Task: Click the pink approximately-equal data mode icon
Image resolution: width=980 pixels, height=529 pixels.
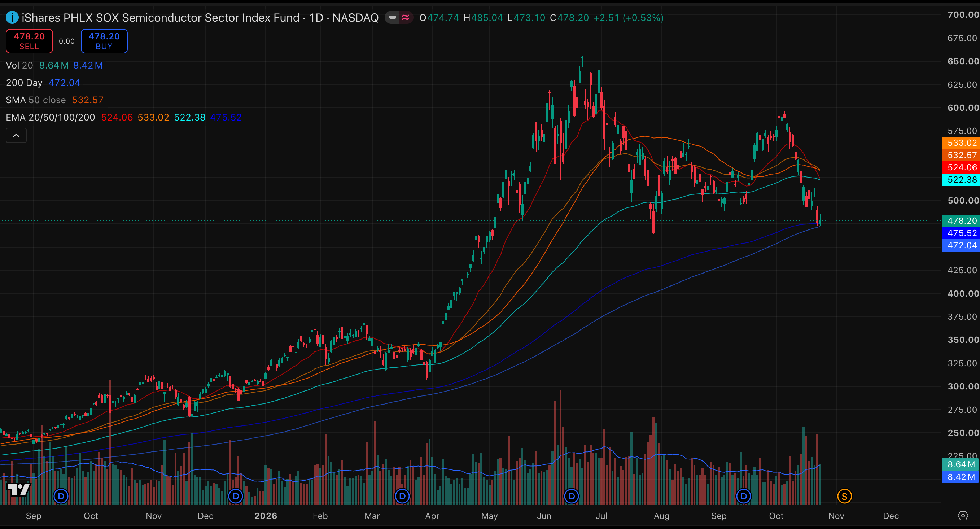Action: tap(406, 18)
